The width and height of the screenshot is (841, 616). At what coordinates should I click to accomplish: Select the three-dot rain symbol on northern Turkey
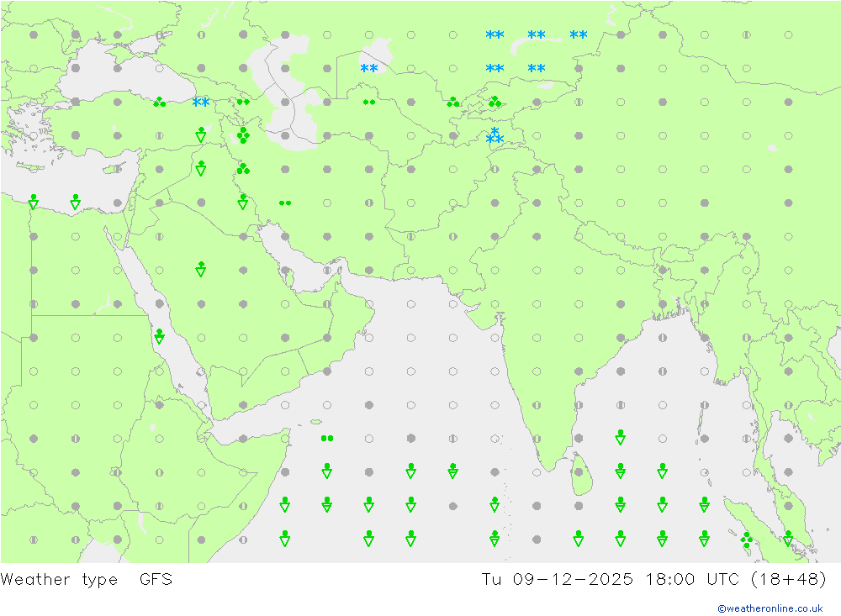point(159,103)
